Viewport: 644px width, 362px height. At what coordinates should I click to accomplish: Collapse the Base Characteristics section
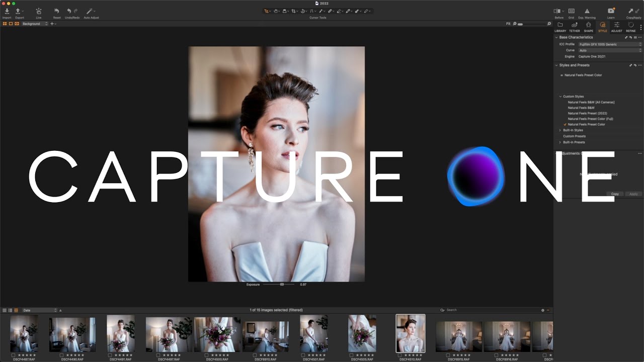tap(556, 37)
